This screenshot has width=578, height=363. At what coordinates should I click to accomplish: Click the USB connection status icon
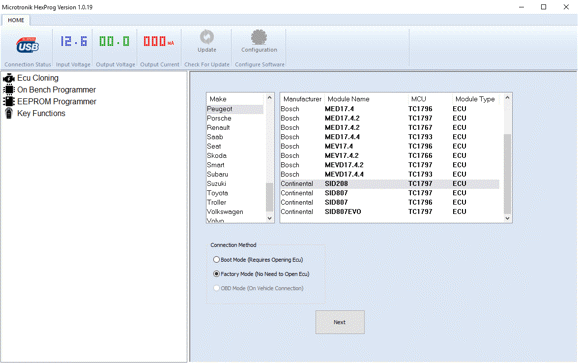(x=27, y=45)
